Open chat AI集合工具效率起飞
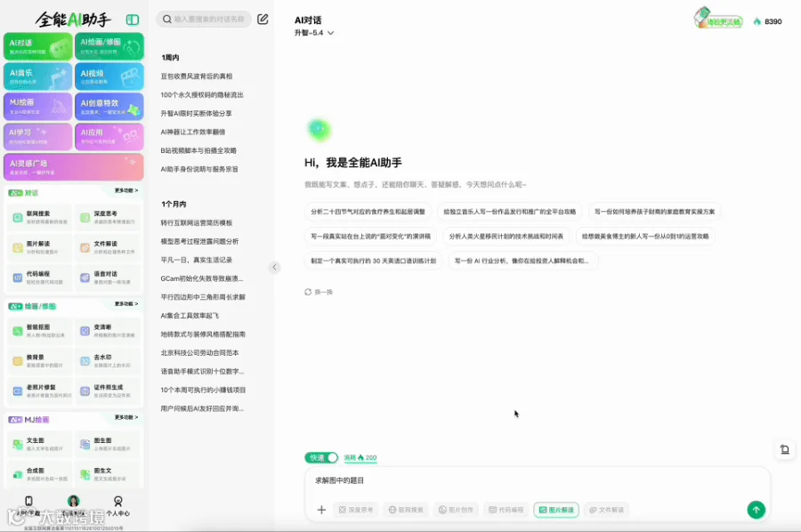This screenshot has width=801, height=532. point(190,316)
